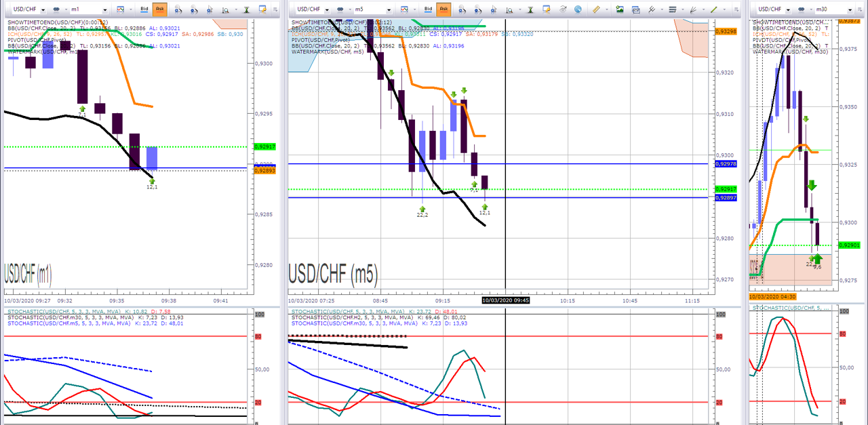Open the USD/CHF symbol dropdown in m30 chart

788,9
